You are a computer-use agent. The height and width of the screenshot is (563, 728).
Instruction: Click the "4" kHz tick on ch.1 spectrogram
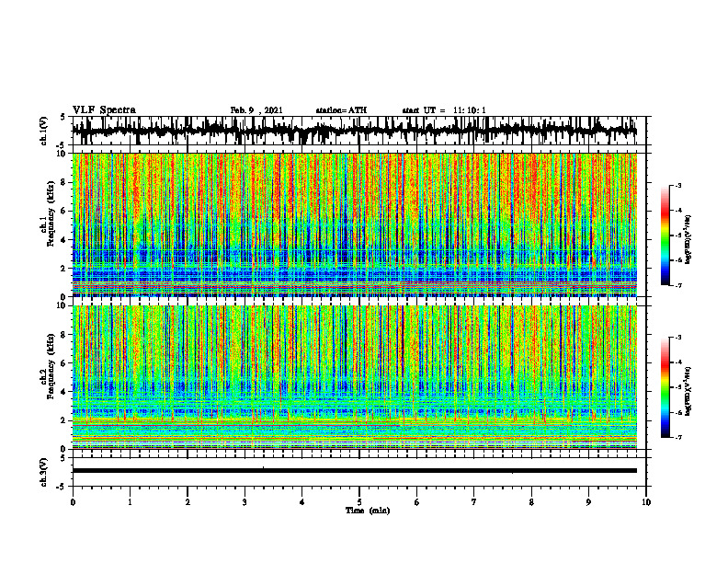64,240
